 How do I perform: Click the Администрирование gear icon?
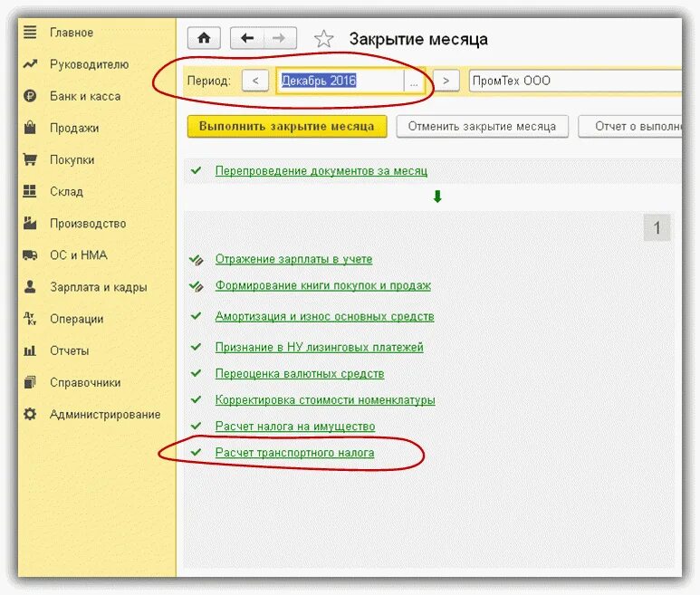pos(30,414)
